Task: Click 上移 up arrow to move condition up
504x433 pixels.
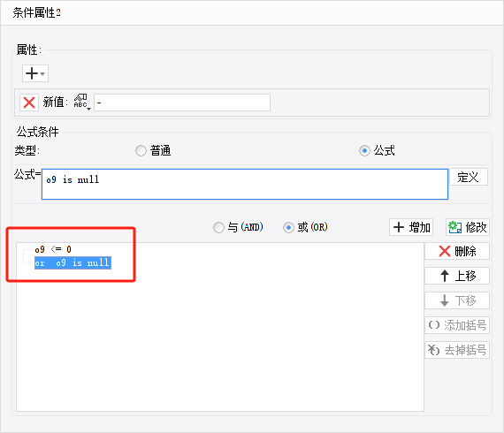Action: point(457,276)
